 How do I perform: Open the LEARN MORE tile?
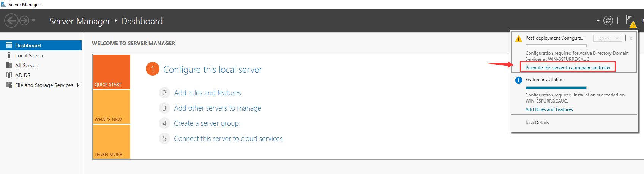tap(111, 142)
